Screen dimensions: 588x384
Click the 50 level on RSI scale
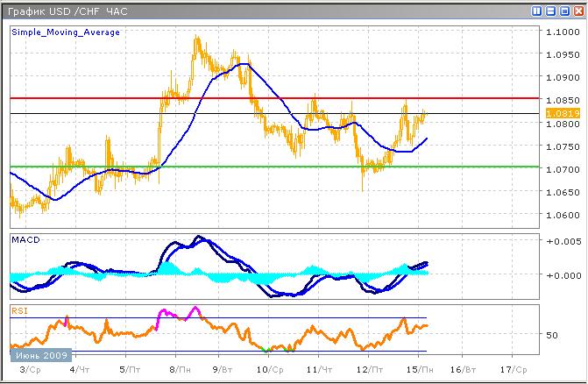pos(552,335)
